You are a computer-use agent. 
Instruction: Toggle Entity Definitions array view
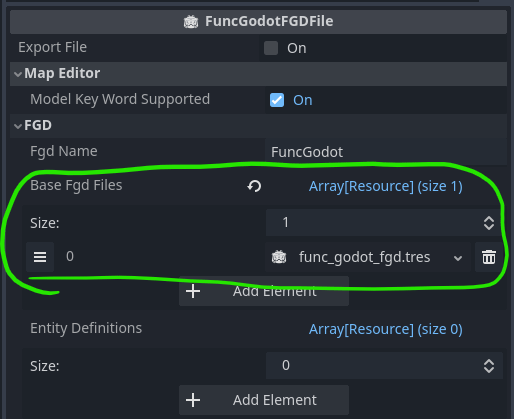386,329
